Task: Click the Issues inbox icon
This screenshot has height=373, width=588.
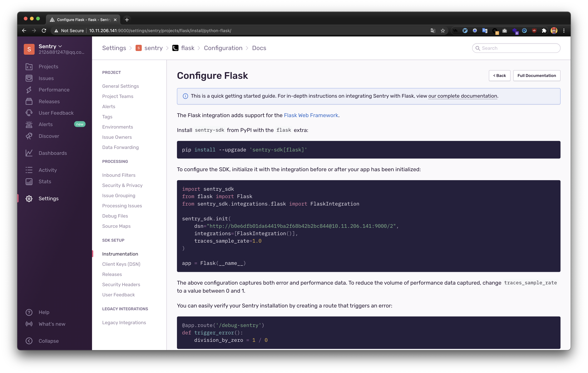Action: pos(29,78)
